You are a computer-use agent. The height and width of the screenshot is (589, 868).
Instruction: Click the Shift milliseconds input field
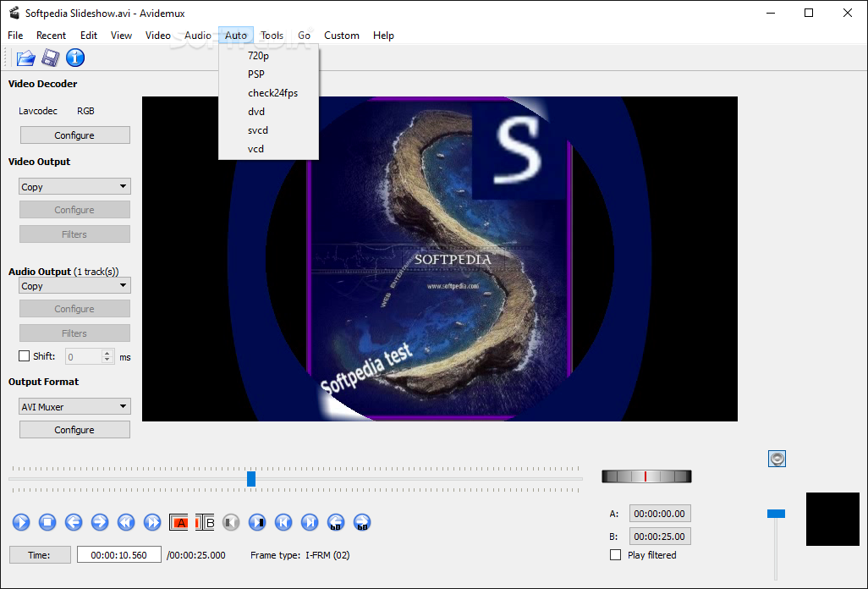tap(84, 356)
